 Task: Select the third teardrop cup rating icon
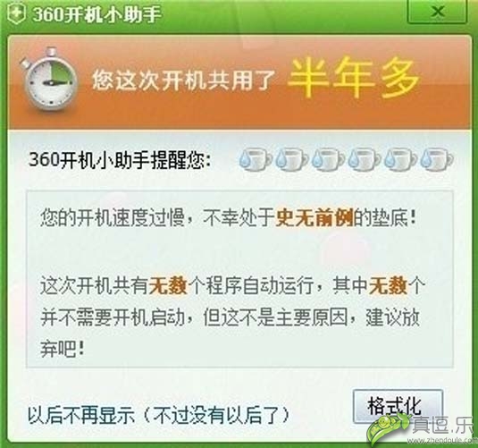[328, 159]
